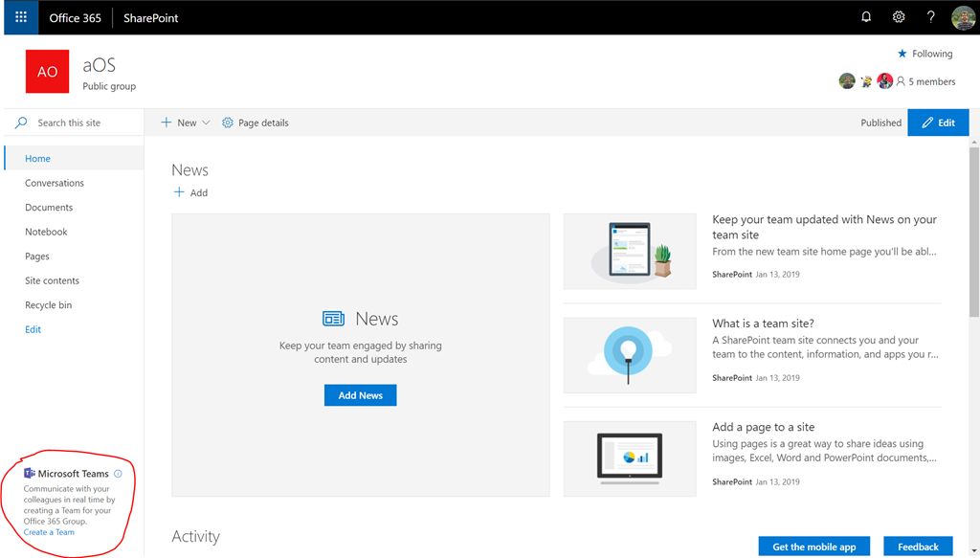Open the settings gear in header
This screenshot has width=980, height=558.
point(898,17)
